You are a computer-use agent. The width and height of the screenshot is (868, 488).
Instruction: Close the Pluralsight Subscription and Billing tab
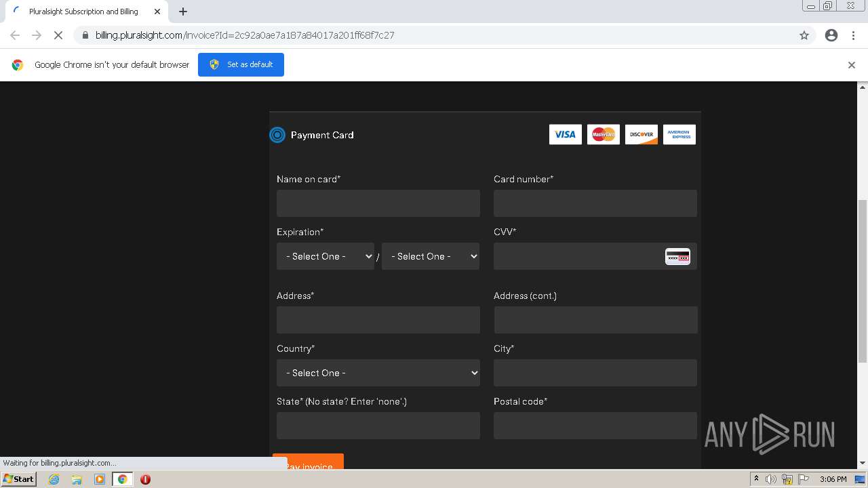point(157,12)
